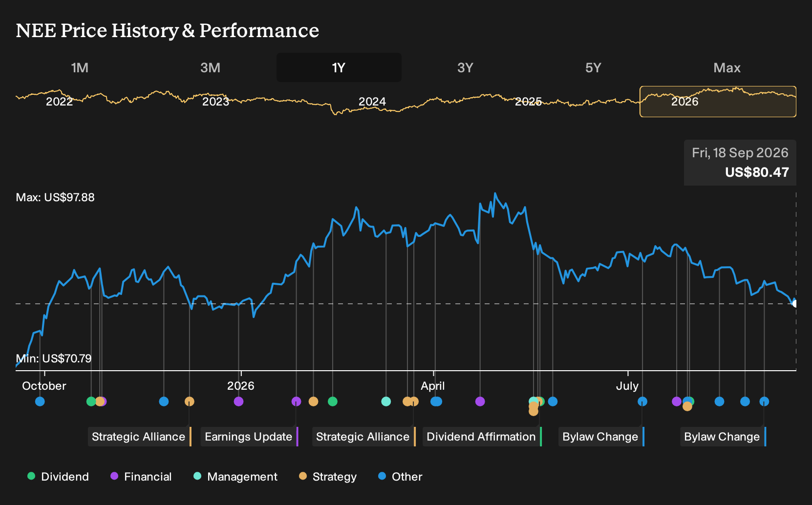Select the 1M time range tab

tap(80, 67)
